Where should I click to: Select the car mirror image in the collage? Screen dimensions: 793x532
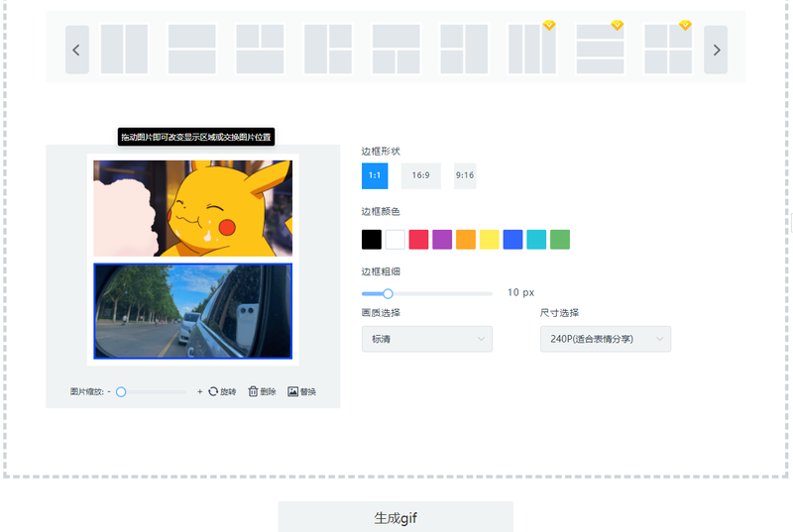(192, 311)
